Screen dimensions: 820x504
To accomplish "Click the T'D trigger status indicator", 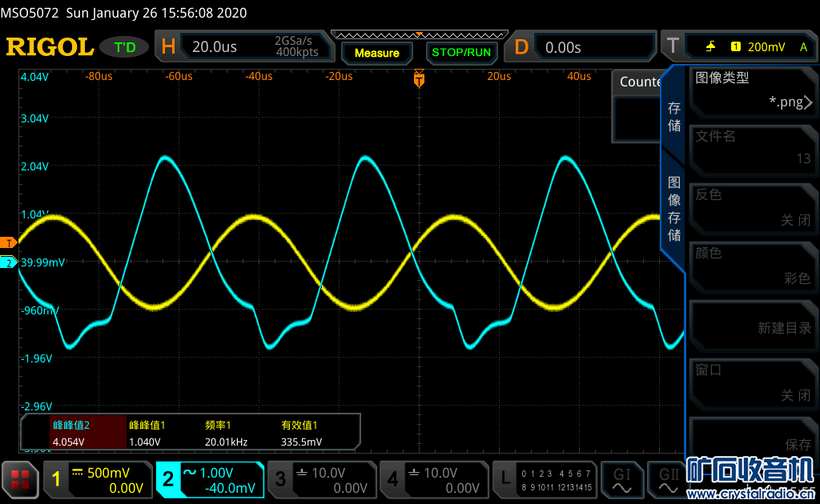I will pos(124,47).
